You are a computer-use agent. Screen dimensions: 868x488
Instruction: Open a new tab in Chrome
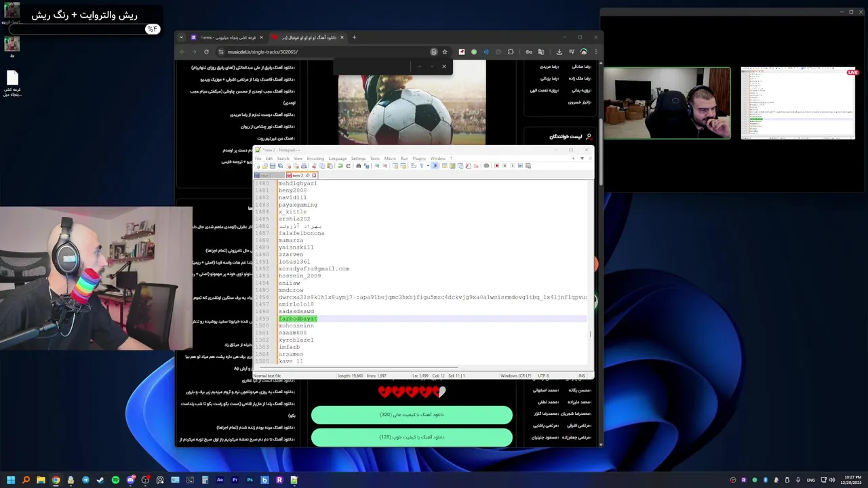[354, 37]
